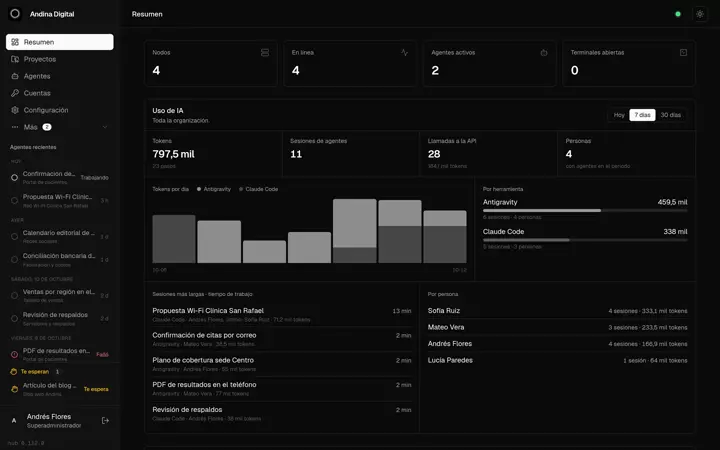Image resolution: width=720 pixels, height=450 pixels.
Task: Click the Claude Code usage progress bar
Action: 585,240
